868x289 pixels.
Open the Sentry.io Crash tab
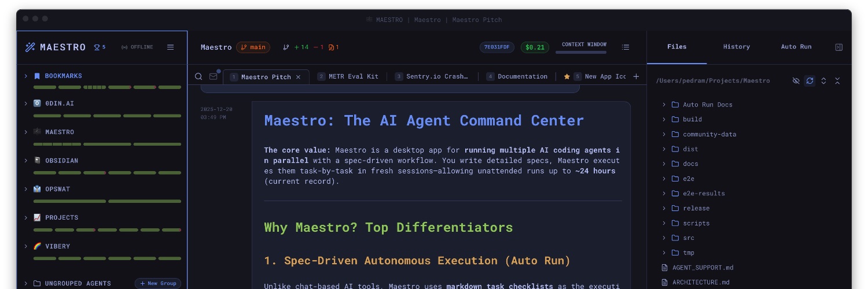click(x=432, y=76)
